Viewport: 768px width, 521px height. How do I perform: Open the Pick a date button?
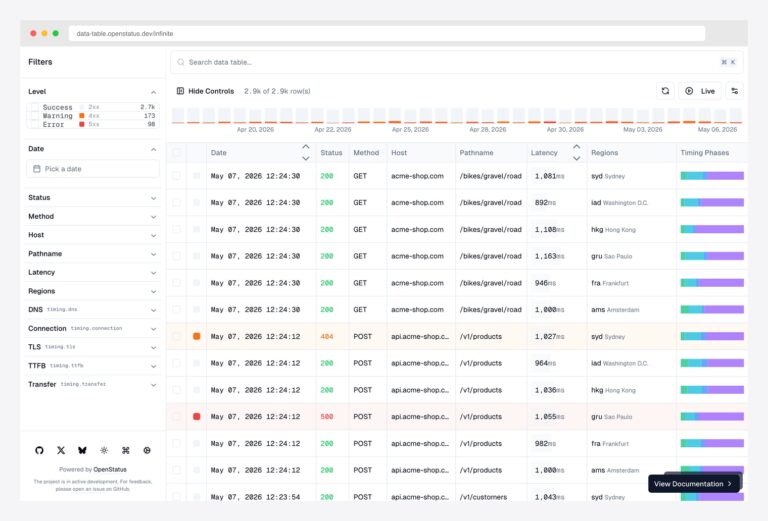93,169
